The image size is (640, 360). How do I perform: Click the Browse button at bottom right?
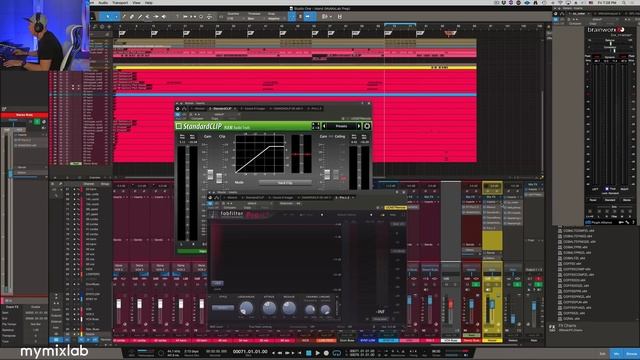pos(631,353)
